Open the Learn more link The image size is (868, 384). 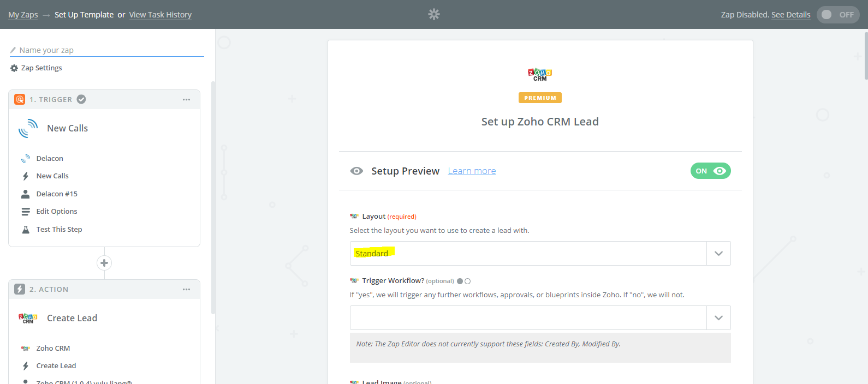pyautogui.click(x=472, y=171)
